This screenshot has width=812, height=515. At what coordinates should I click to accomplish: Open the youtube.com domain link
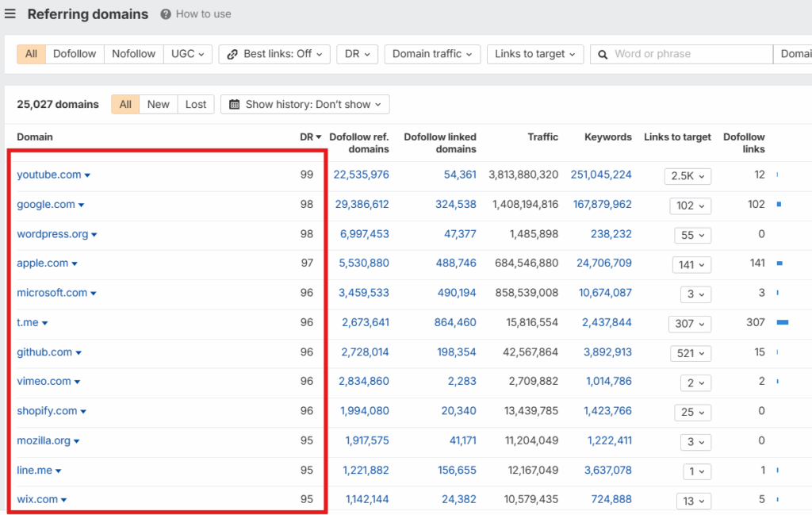point(48,175)
